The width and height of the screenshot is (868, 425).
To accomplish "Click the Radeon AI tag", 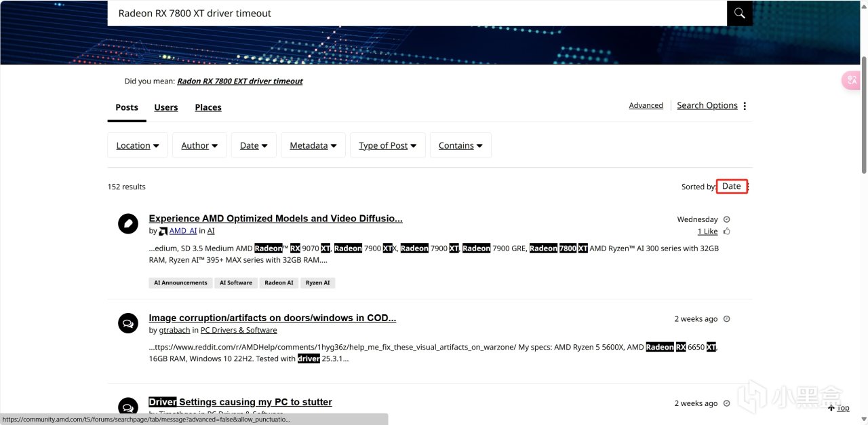I will click(279, 283).
